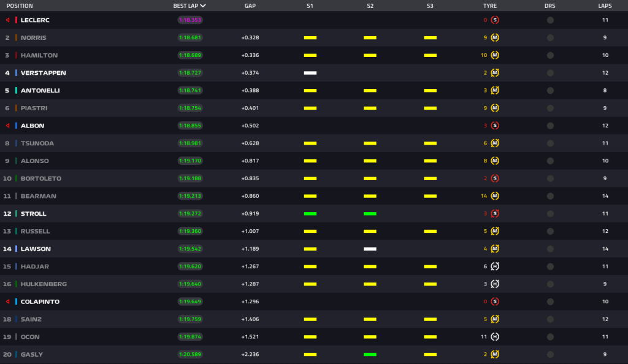Select the HULKENBERG driver name
Image resolution: width=628 pixels, height=364 pixels.
[x=44, y=284]
